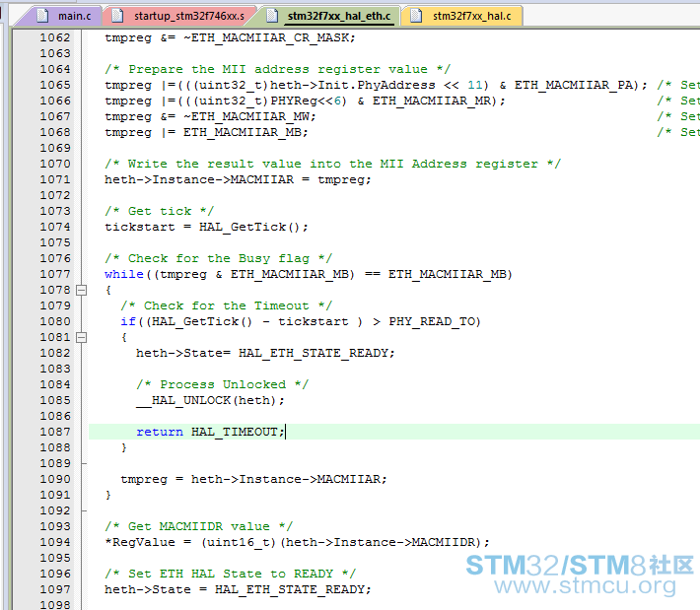
Task: Click line number 1074 in the margin
Action: 55,227
